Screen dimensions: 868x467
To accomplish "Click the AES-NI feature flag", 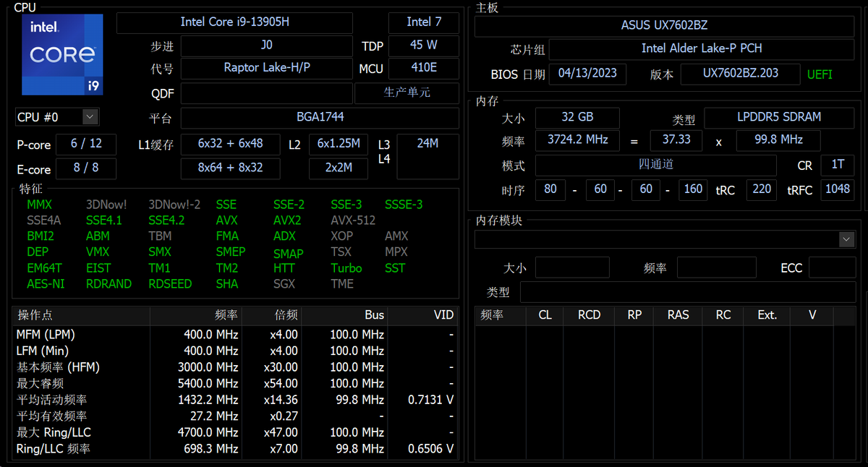I will 46,284.
